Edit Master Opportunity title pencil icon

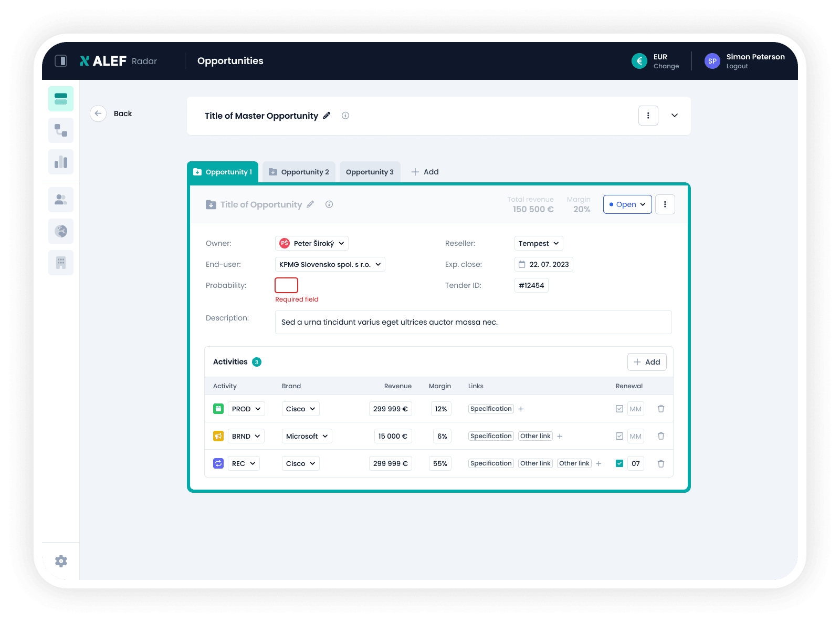tap(327, 116)
